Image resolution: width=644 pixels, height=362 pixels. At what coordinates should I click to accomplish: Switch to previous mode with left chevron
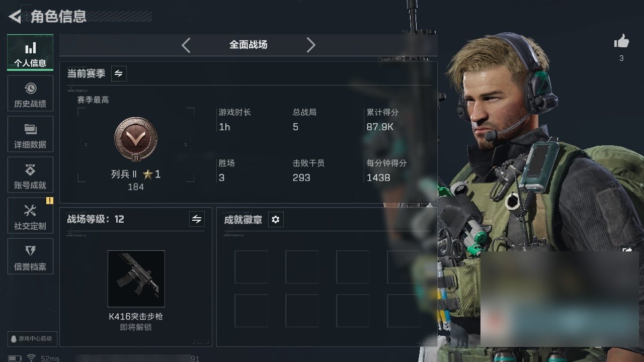point(186,45)
